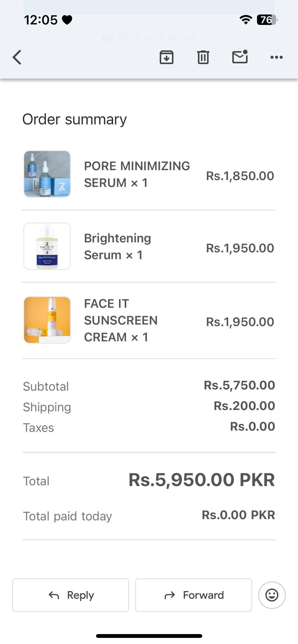The width and height of the screenshot is (298, 644).
Task: Tap the Brightening Serum item name
Action: tap(117, 246)
